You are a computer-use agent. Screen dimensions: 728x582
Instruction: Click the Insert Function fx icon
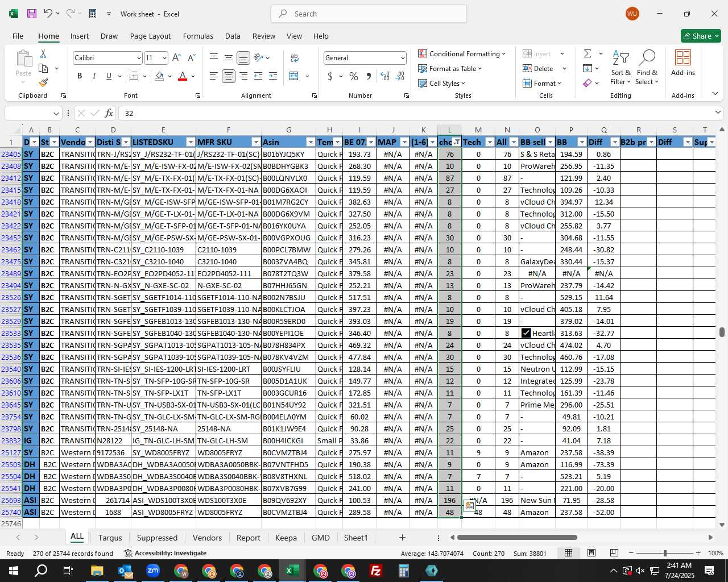coord(109,113)
